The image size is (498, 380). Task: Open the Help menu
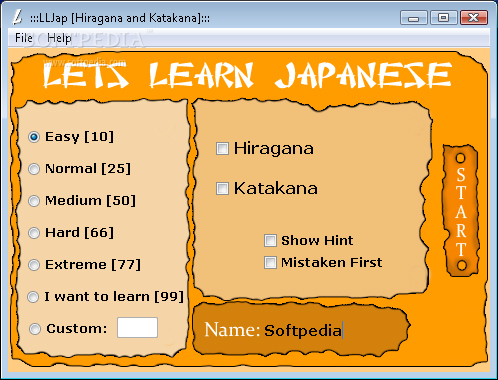[x=59, y=38]
